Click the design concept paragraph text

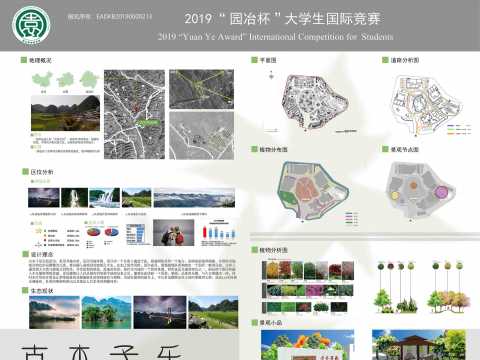pyautogui.click(x=132, y=271)
